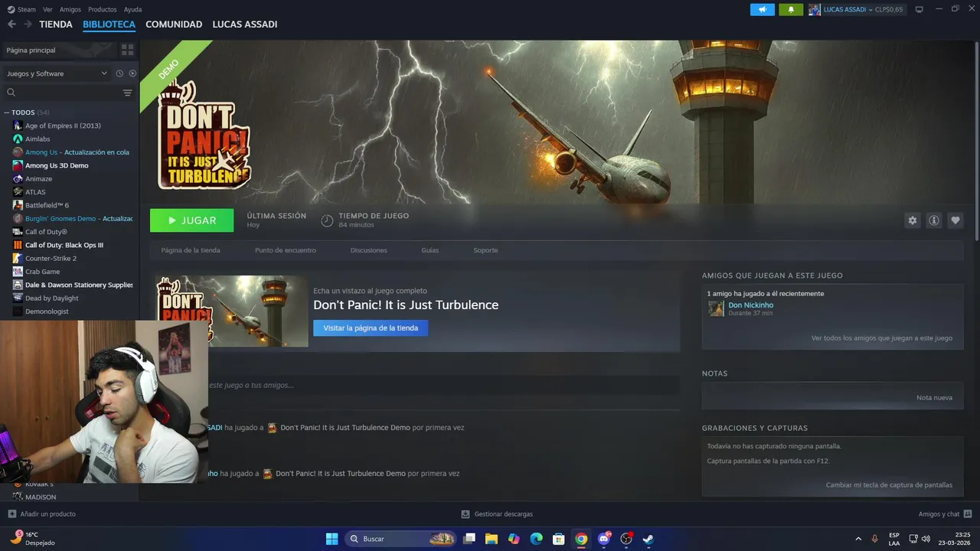Click the Windows taskbar Buscar search box
The width and height of the screenshot is (980, 551).
point(402,539)
